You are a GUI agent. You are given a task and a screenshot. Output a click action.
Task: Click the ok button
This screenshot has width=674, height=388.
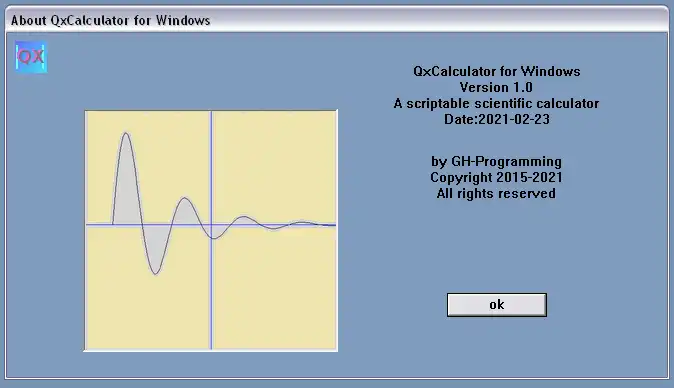(496, 305)
